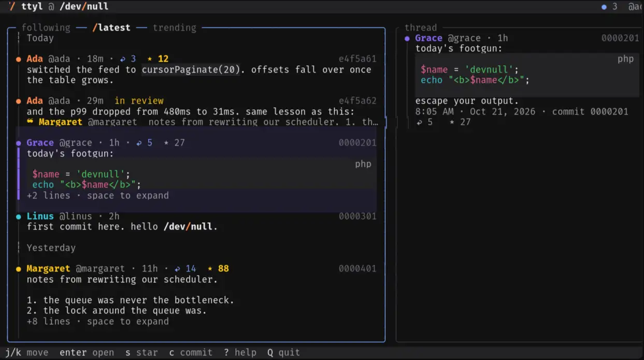Screen dimensions: 644x360
Task: Click reply icon on Grace's feed post
Action: [139, 143]
